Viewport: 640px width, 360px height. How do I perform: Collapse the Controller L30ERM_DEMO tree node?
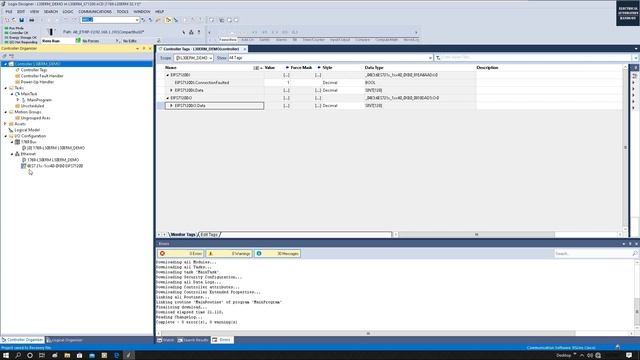tap(5, 64)
